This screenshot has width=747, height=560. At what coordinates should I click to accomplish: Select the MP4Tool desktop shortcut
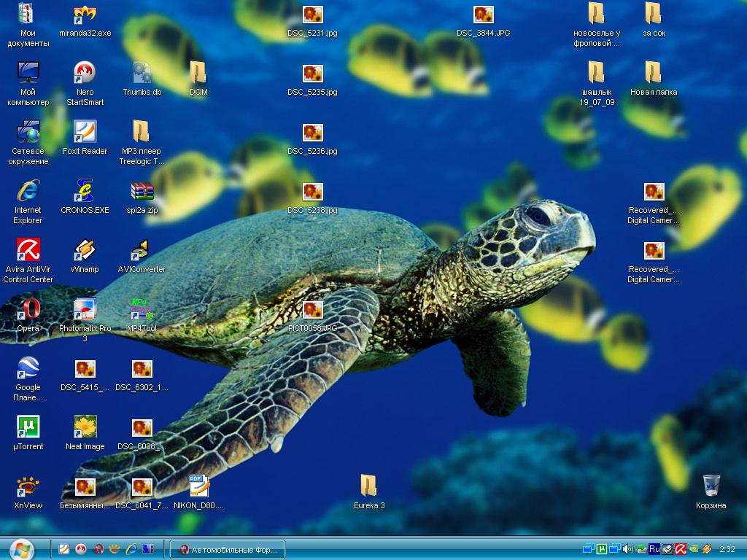pyautogui.click(x=142, y=310)
